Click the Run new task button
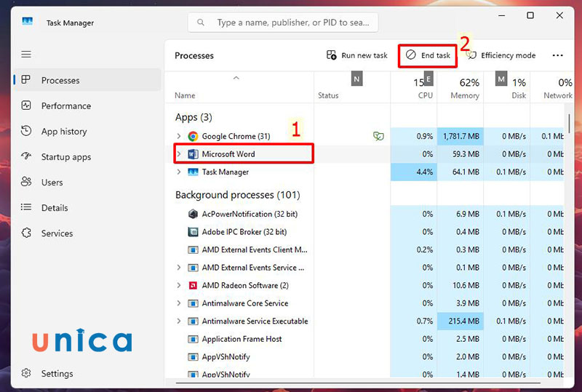The width and height of the screenshot is (582, 392). click(x=357, y=55)
